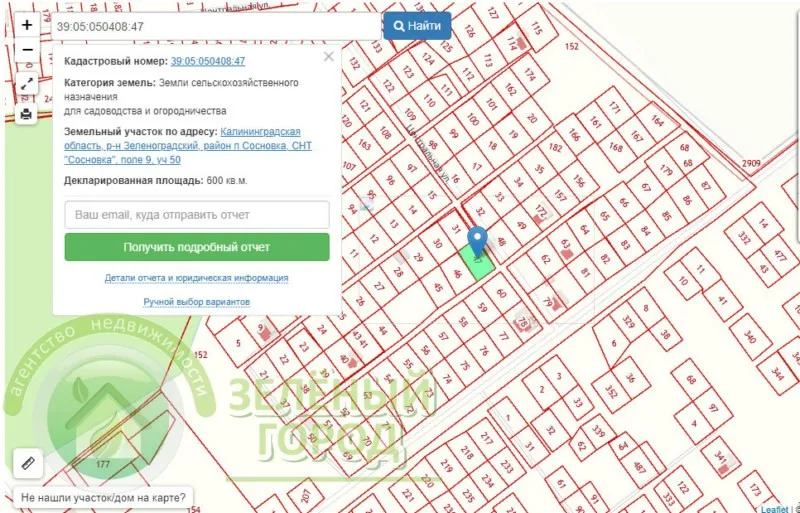Viewport: 800px width, 513px height.
Task: Print the map using printer icon
Action: [27, 114]
